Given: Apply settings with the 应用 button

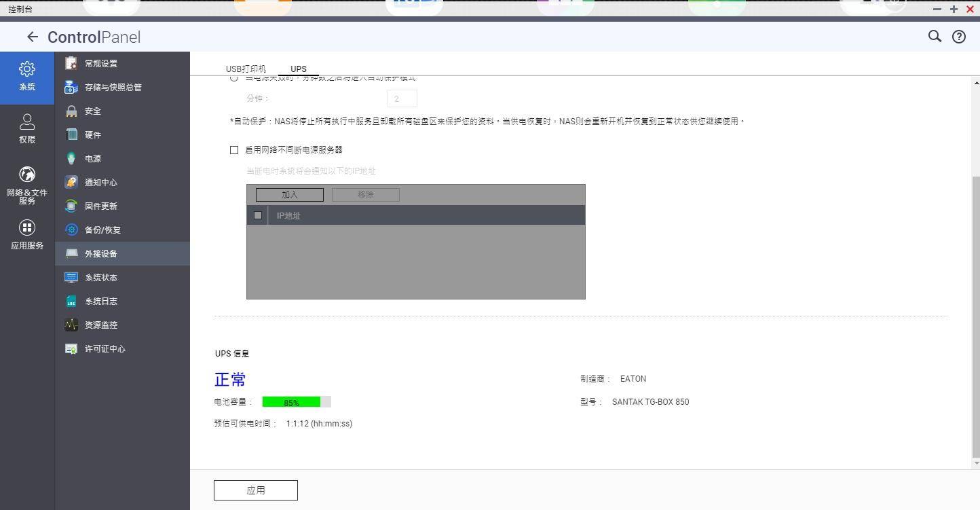Looking at the screenshot, I should pos(255,490).
